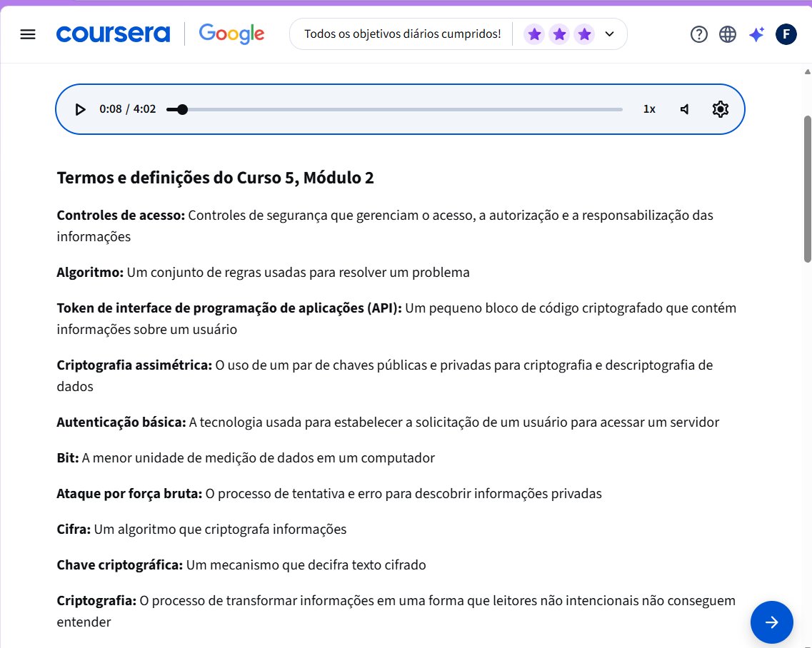Change the 1x playback speed
Viewport: 812px width, 648px height.
(x=649, y=109)
